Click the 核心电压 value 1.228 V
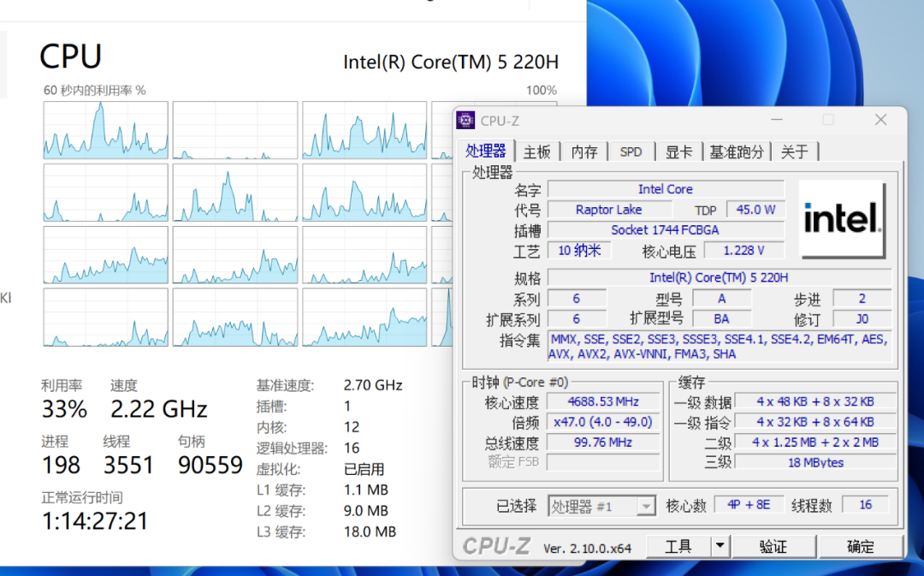This screenshot has width=924, height=576. (x=743, y=251)
